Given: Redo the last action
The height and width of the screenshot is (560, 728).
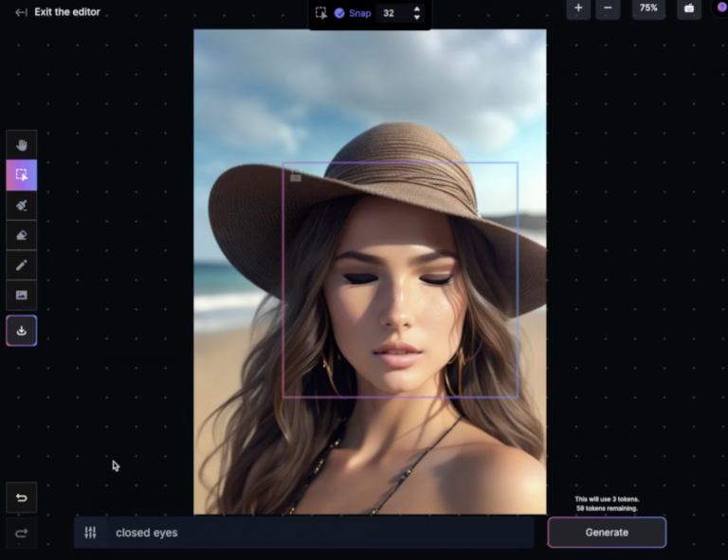Looking at the screenshot, I should (x=21, y=533).
